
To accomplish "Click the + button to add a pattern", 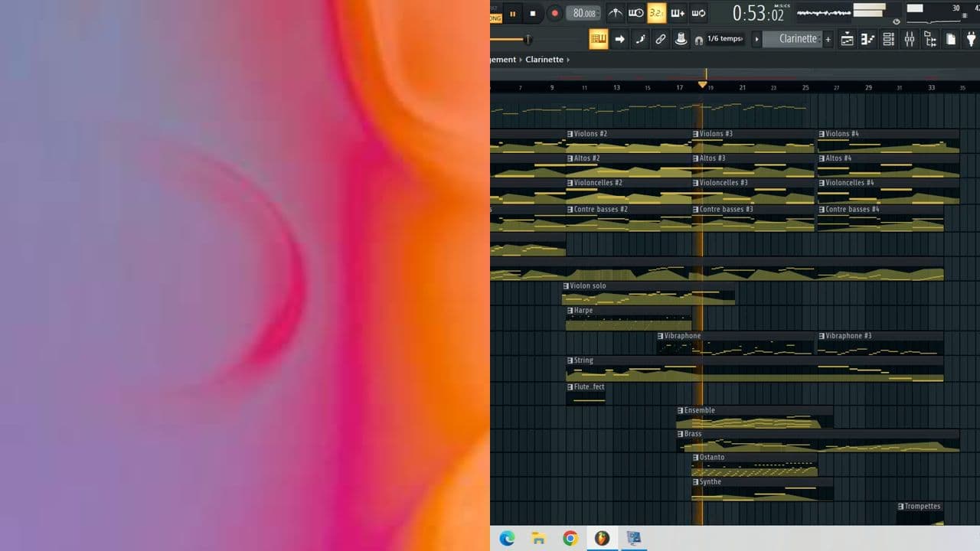I will 828,38.
